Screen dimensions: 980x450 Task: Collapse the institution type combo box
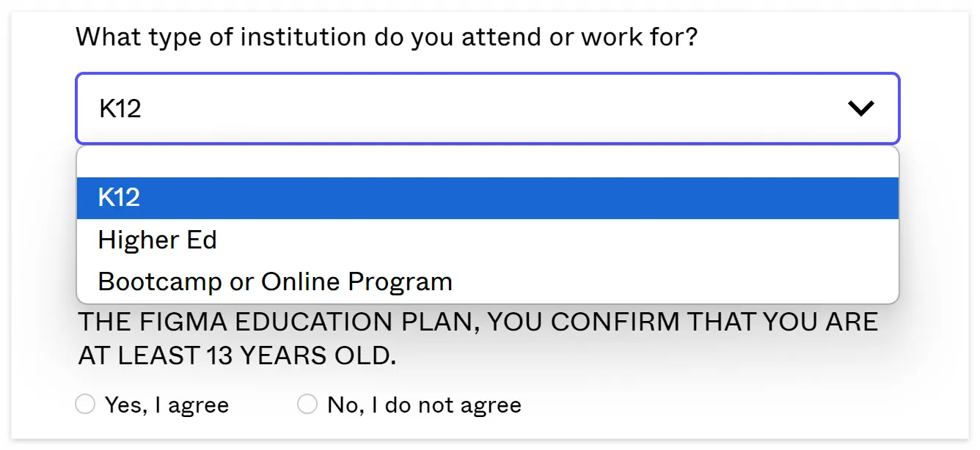point(487,108)
